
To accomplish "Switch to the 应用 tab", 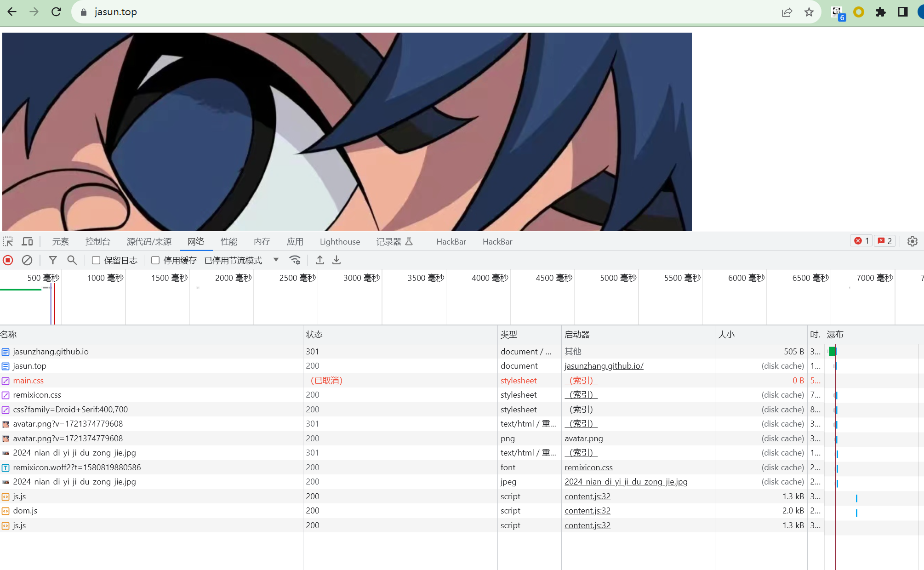I will pyautogui.click(x=295, y=242).
